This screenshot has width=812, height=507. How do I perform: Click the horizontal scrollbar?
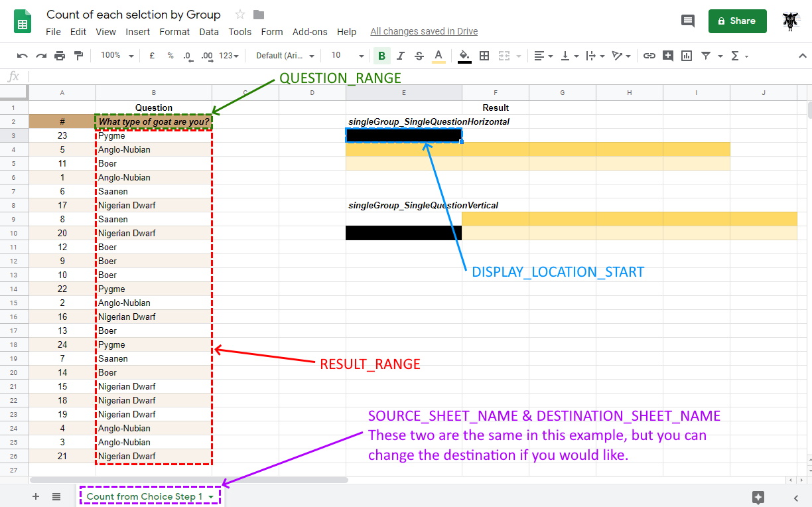coord(189,480)
